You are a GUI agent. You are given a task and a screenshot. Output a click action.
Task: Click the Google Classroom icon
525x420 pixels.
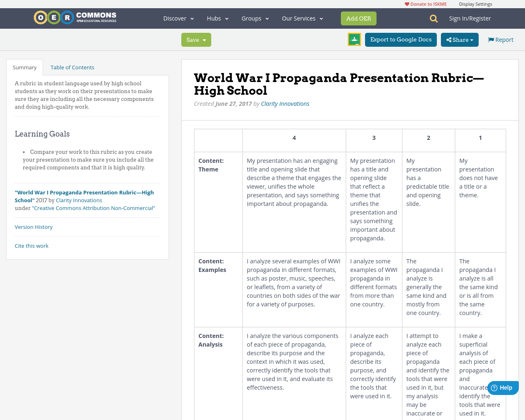[354, 39]
